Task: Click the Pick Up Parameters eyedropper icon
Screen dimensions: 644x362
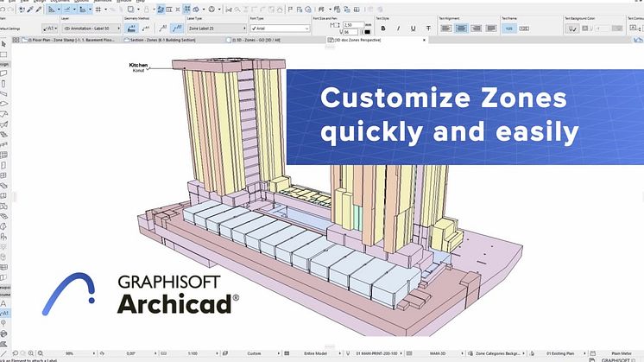Action: coord(30,9)
